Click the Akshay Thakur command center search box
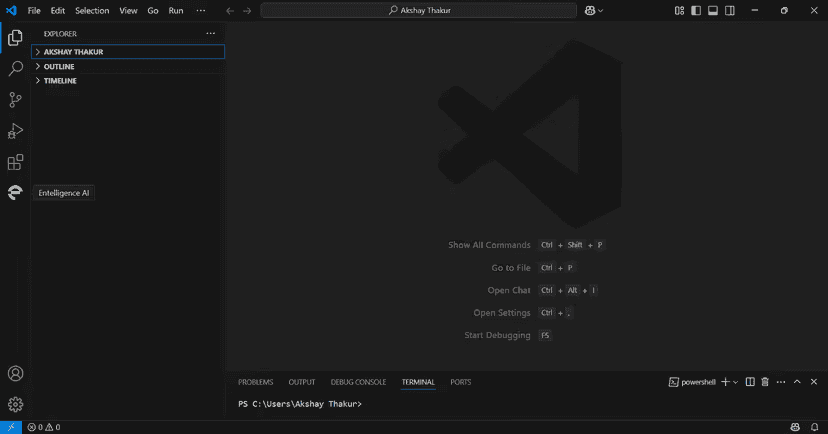828x434 pixels. 419,11
